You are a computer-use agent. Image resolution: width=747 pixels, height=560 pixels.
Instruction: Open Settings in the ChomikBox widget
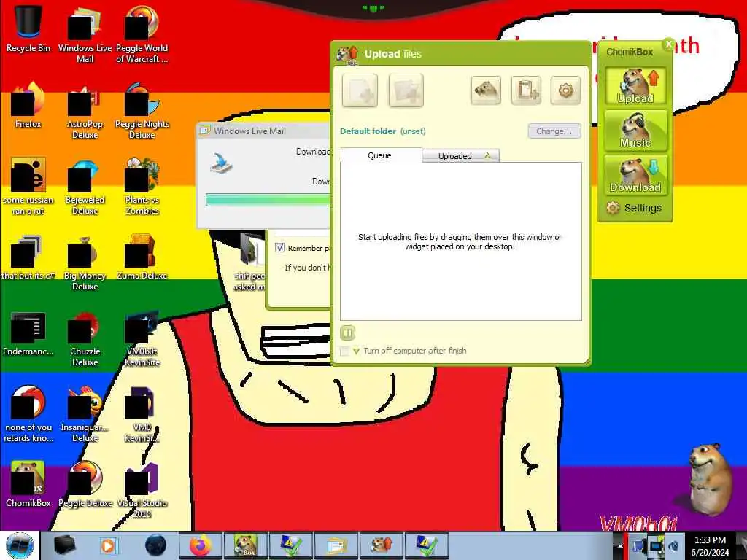635,208
